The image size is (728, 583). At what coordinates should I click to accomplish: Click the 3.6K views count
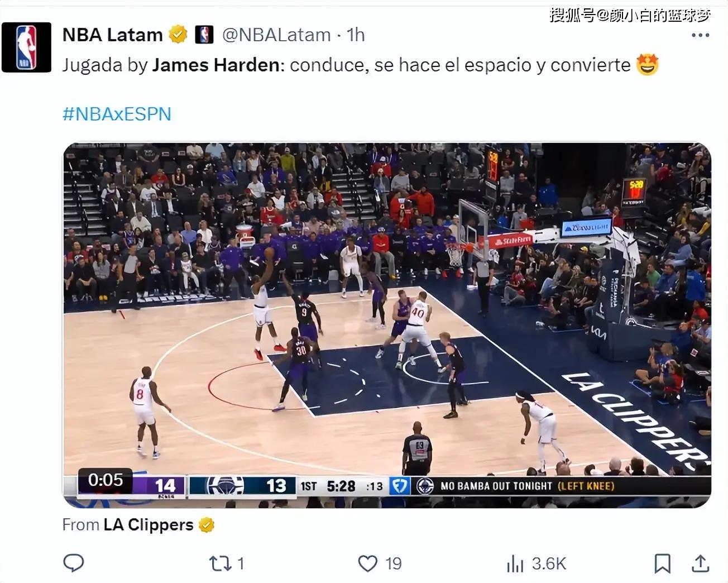click(549, 564)
